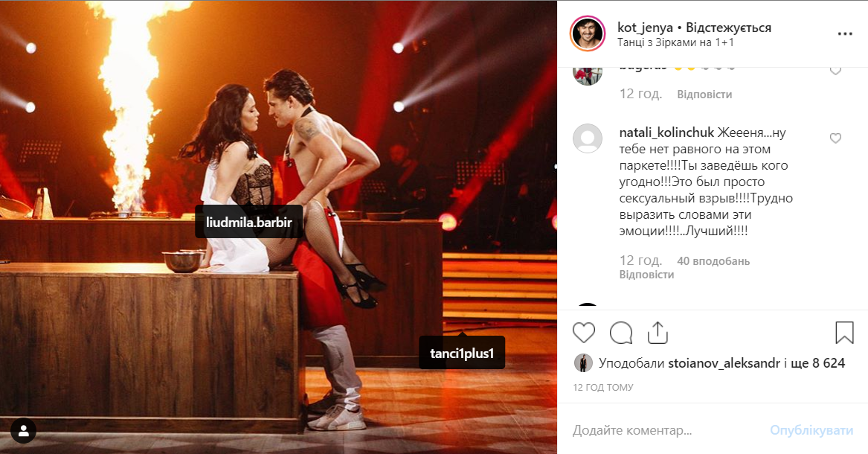Like the post with the heart icon
The width and height of the screenshot is (868, 454).
583,333
